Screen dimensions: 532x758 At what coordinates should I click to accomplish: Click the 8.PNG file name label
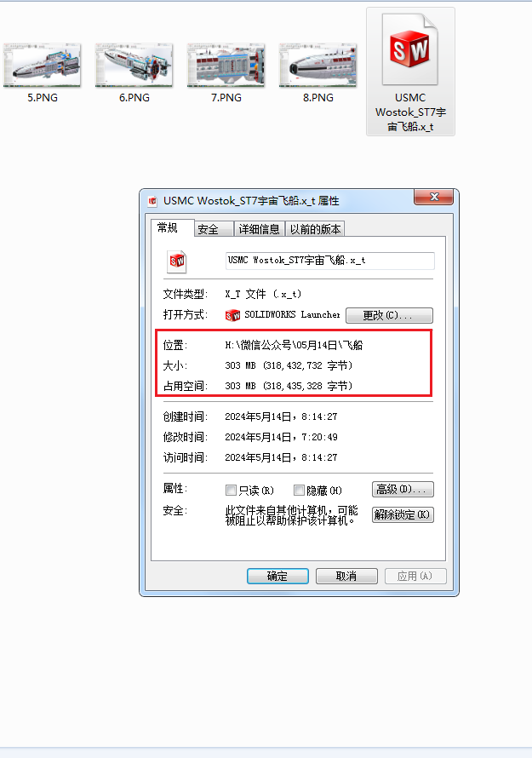pos(318,98)
